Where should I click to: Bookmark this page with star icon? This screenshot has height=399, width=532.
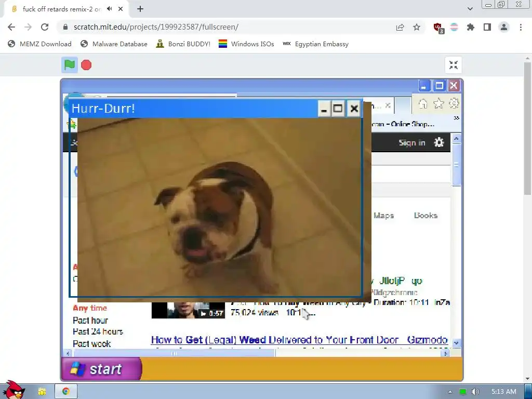[x=417, y=27]
